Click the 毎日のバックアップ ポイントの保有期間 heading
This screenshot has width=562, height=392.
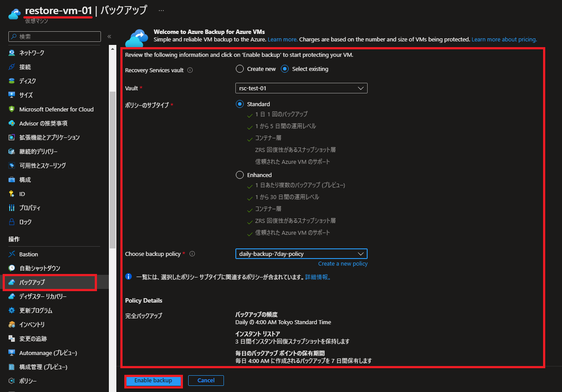[x=280, y=353]
